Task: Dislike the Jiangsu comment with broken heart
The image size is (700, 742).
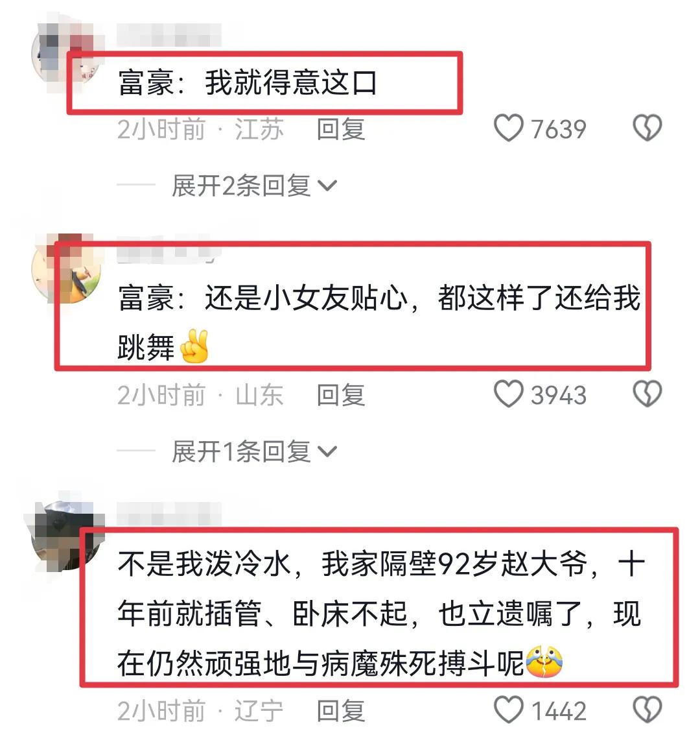Action: tap(647, 128)
